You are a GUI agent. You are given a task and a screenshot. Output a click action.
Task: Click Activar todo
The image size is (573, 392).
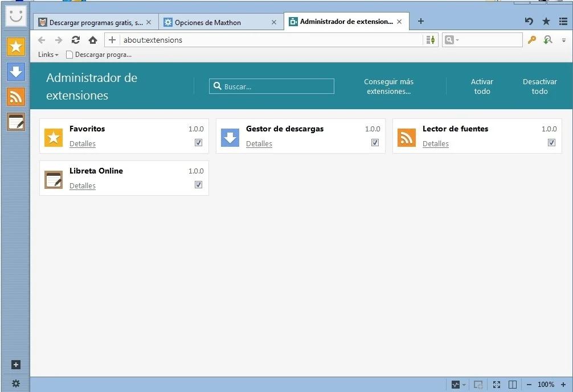click(482, 86)
